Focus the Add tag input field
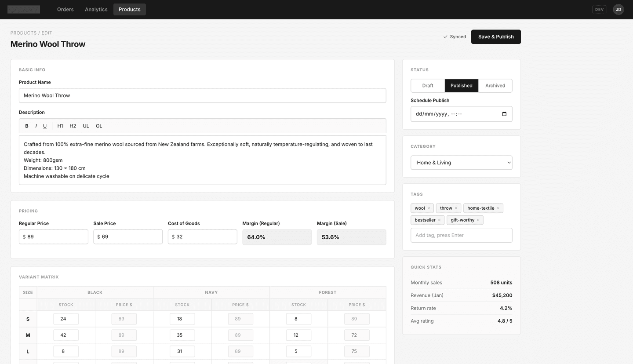This screenshot has width=633, height=364. (x=461, y=235)
